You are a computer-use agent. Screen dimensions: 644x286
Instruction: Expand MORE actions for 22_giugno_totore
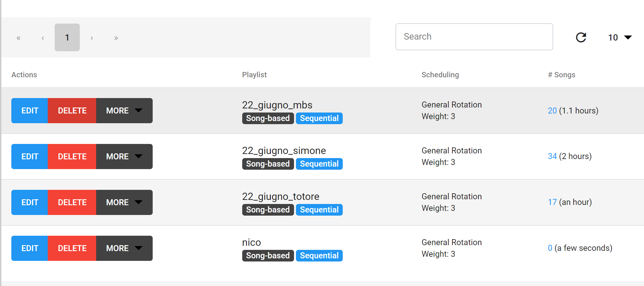(124, 202)
